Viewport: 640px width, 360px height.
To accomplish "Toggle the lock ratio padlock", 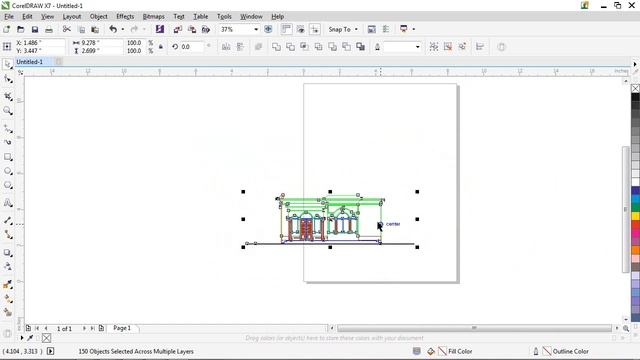I will pos(161,47).
